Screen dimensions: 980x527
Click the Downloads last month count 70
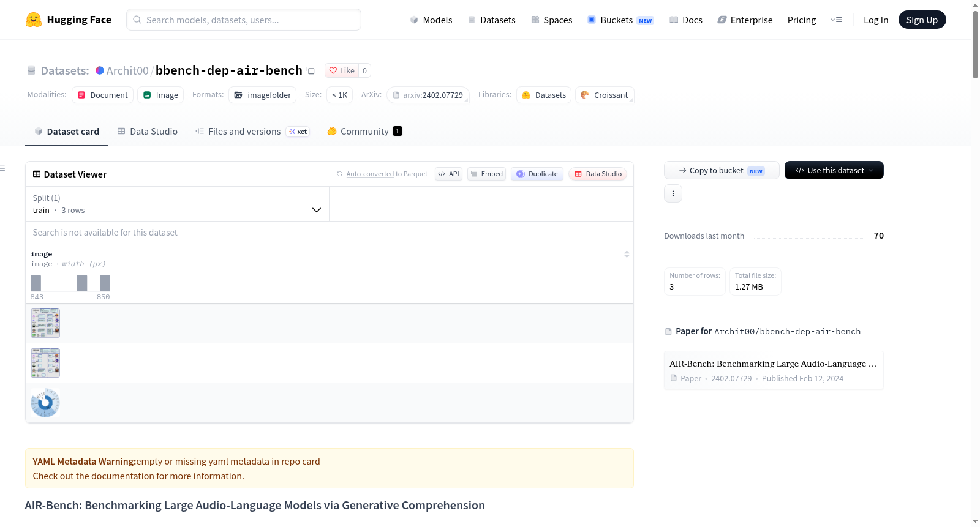click(x=879, y=236)
